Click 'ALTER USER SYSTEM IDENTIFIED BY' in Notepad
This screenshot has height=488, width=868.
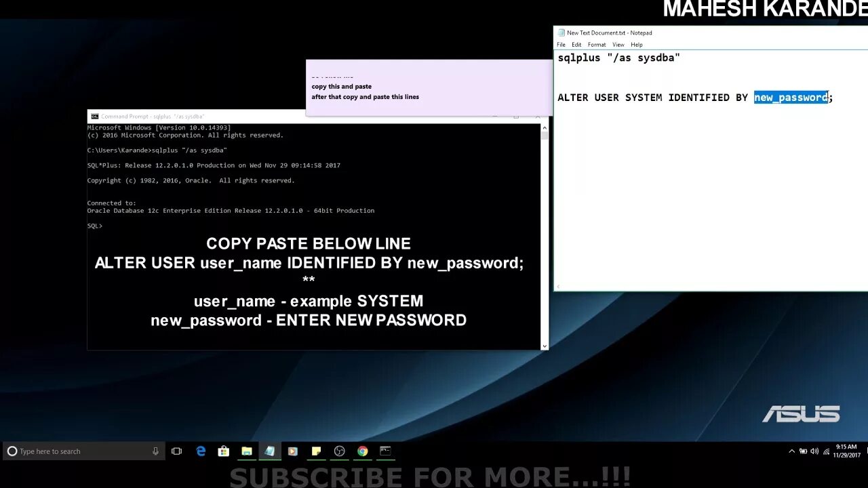pyautogui.click(x=652, y=98)
